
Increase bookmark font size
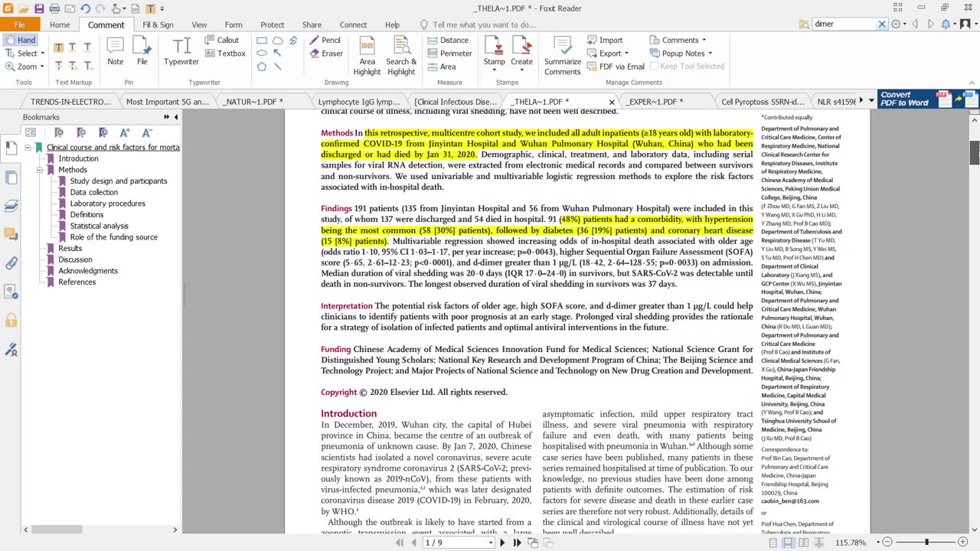coord(125,132)
